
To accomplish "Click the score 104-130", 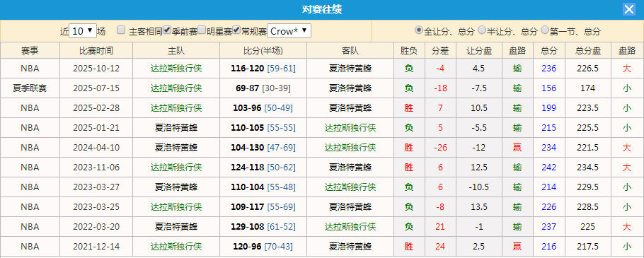I will [247, 148].
